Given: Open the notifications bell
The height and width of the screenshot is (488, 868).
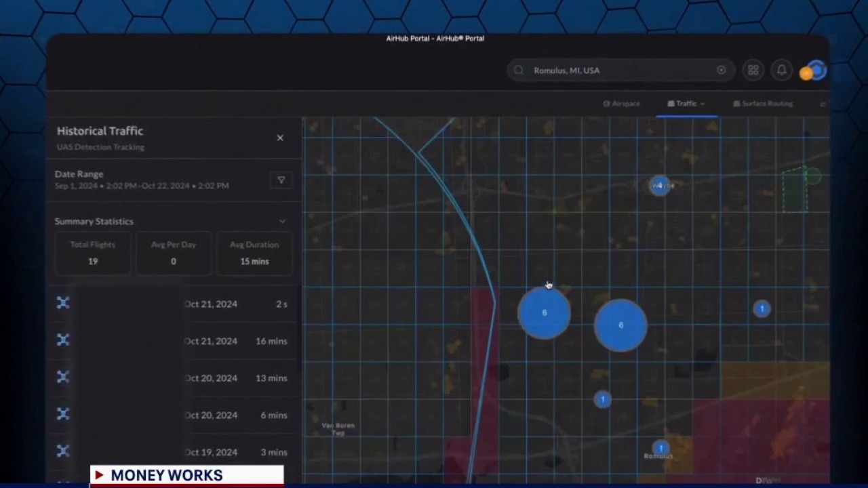Looking at the screenshot, I should point(781,70).
